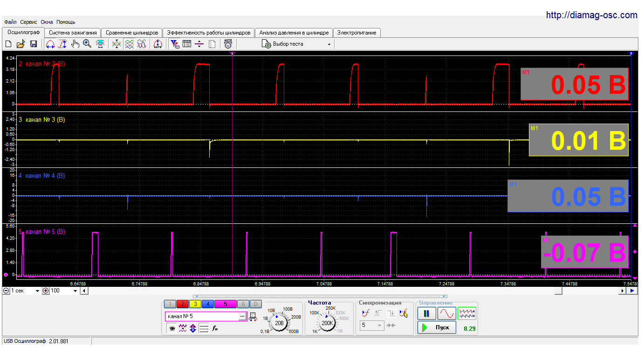644x347 pixels.
Task: Open the filter funnel icon
Action: [175, 44]
